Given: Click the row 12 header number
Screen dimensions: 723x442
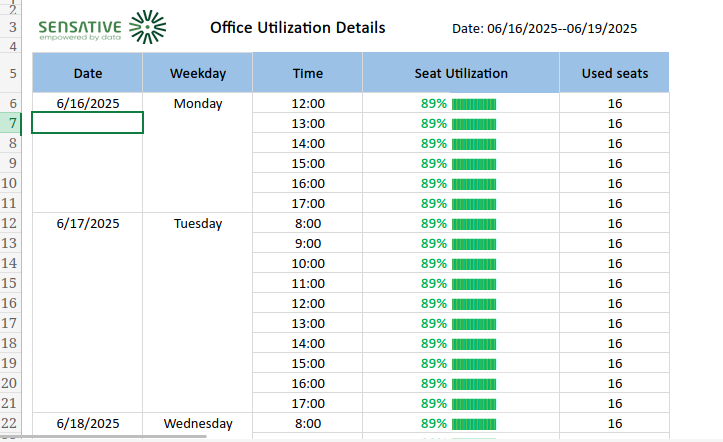Looking at the screenshot, I should coord(12,223).
